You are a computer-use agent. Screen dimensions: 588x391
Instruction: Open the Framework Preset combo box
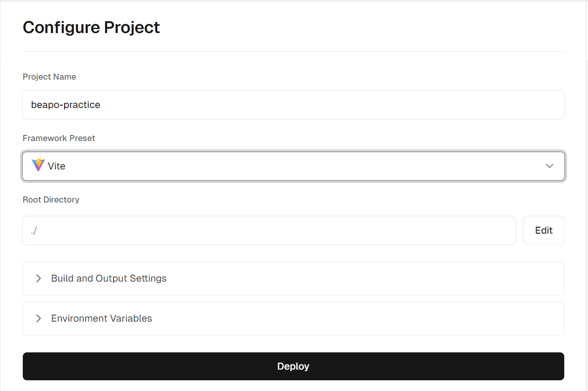point(293,166)
